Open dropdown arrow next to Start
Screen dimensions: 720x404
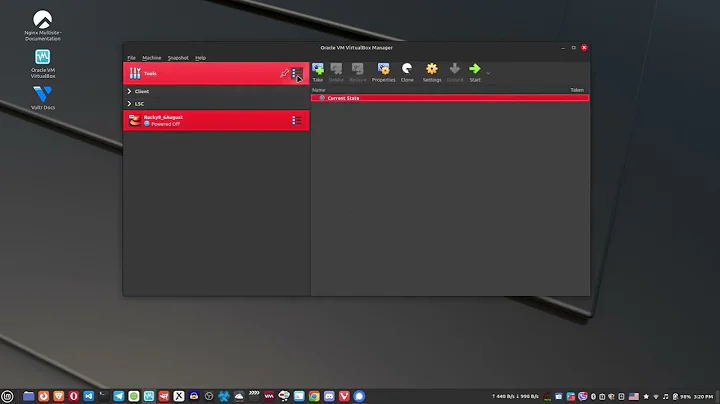coord(488,73)
